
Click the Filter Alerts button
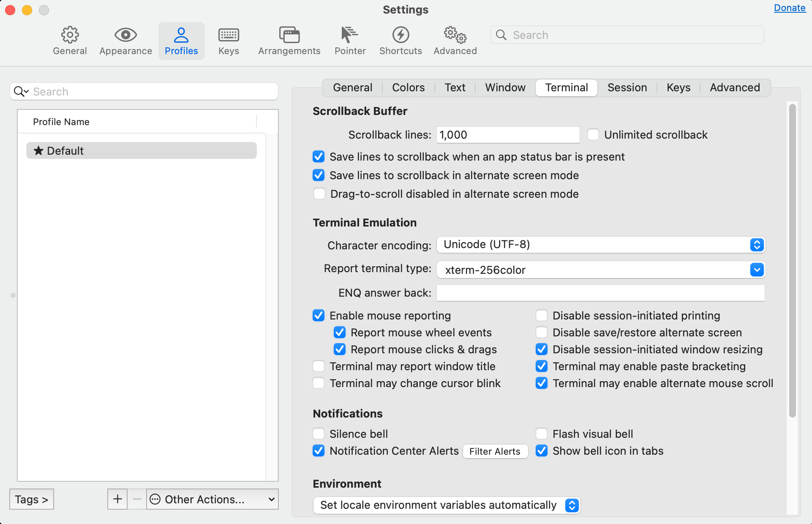495,451
